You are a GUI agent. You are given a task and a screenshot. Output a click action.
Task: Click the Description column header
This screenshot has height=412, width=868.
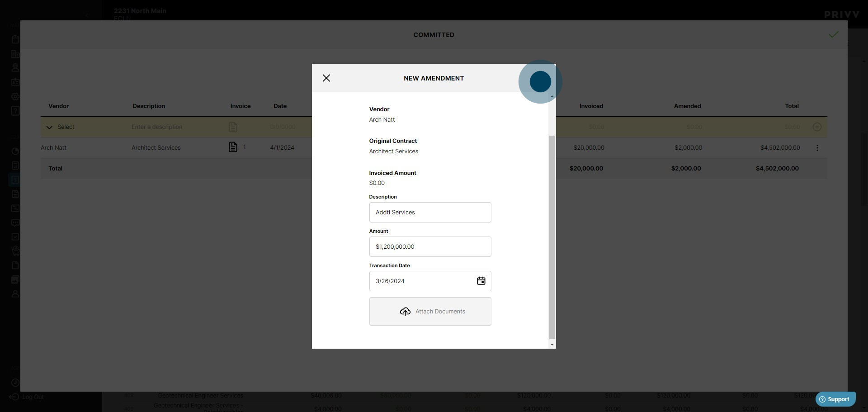(149, 106)
